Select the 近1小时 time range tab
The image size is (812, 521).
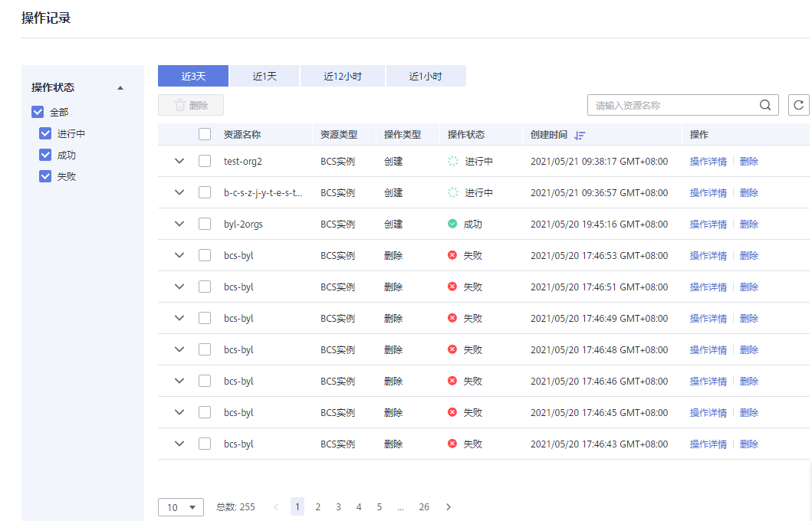click(426, 76)
